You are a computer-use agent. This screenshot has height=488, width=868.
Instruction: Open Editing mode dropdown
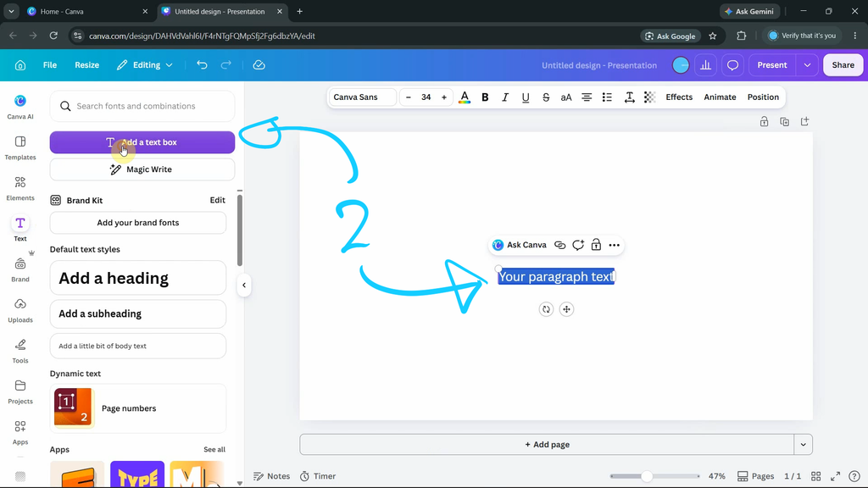coord(145,65)
